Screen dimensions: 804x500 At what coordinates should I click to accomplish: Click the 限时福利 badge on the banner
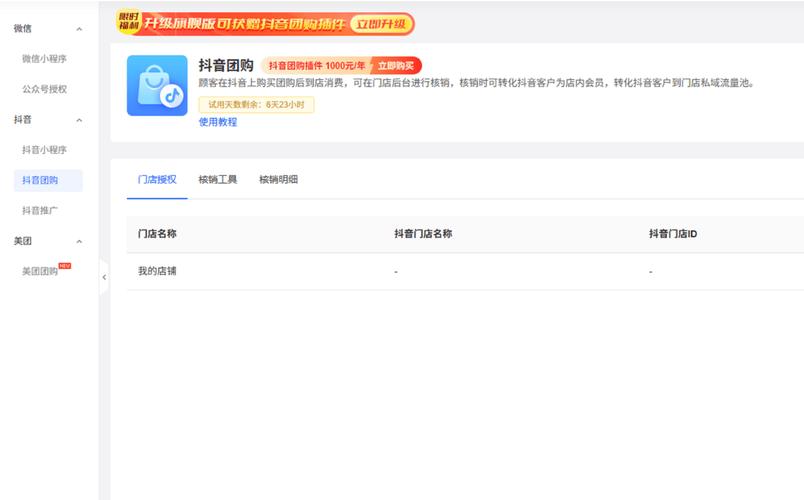pyautogui.click(x=127, y=23)
